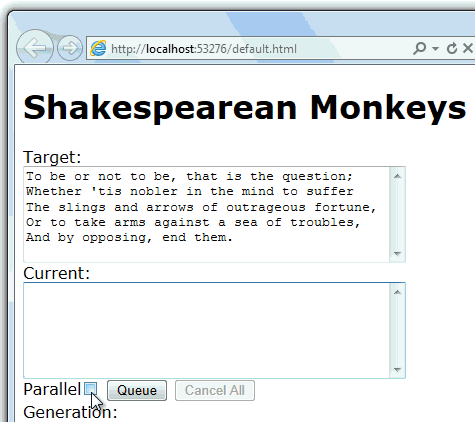
Task: Click the 'Current:' label
Action: (x=57, y=273)
